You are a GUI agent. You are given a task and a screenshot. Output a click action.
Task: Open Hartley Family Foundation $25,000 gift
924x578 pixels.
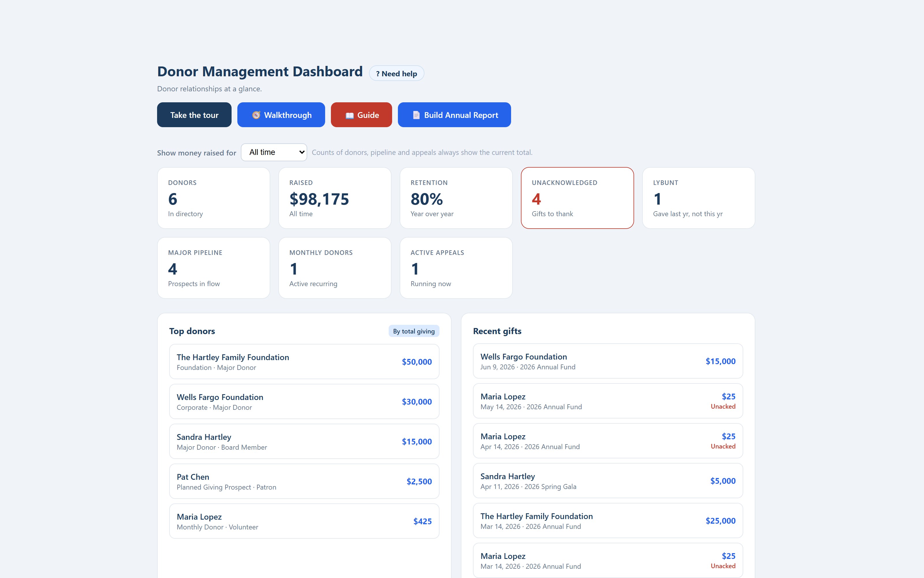(x=608, y=521)
